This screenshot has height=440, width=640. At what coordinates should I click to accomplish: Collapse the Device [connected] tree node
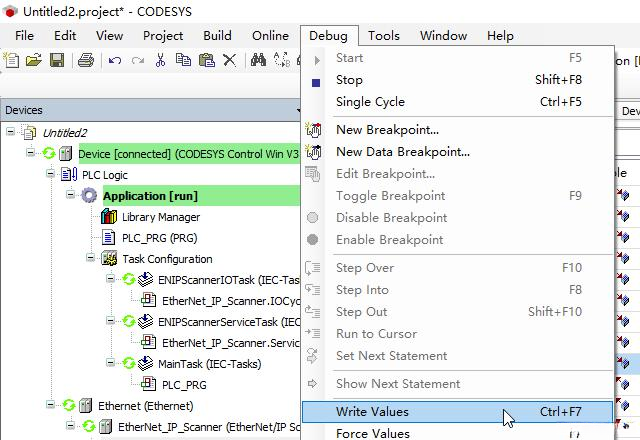(x=31, y=152)
